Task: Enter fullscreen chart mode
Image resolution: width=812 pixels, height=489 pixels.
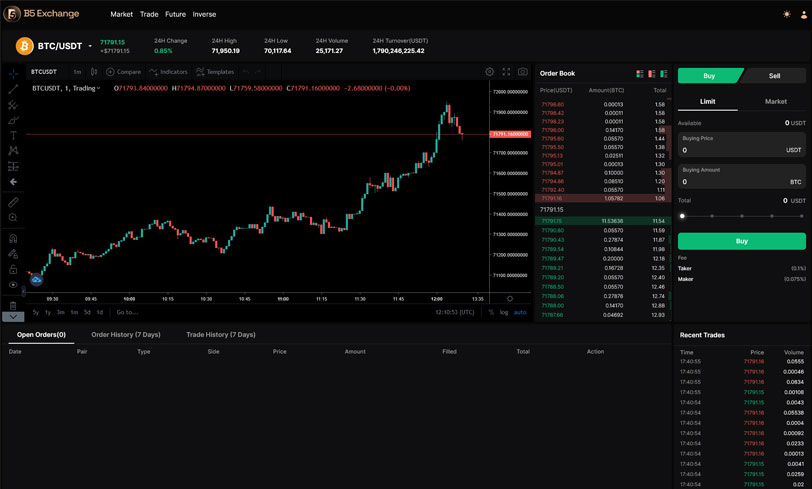Action: [x=507, y=72]
